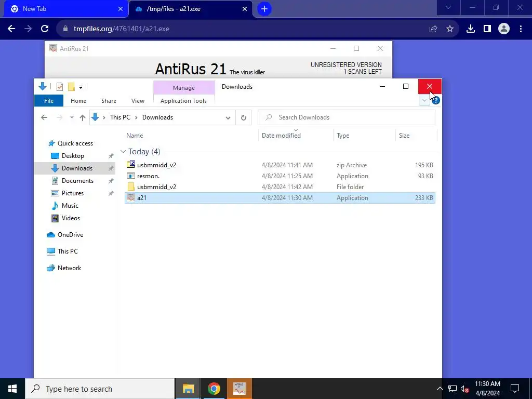Image resolution: width=532 pixels, height=399 pixels.
Task: Go back in the browser
Action: pyautogui.click(x=11, y=29)
